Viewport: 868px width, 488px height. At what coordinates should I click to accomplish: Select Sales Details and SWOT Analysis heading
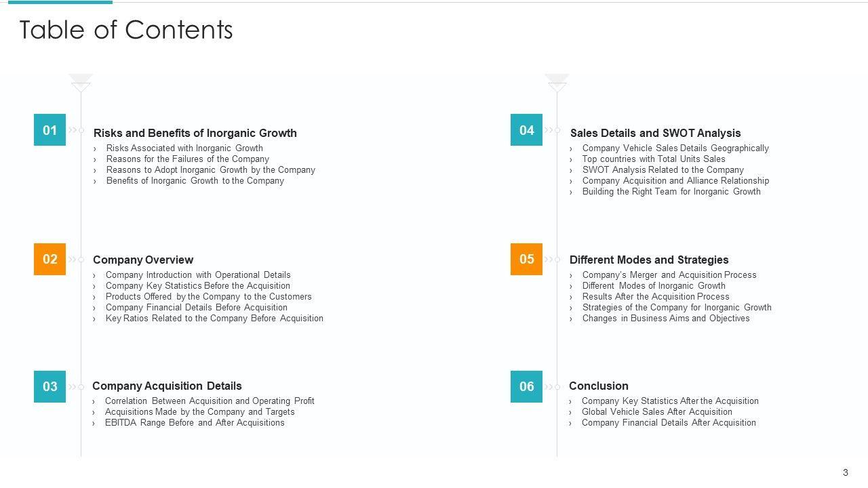655,133
